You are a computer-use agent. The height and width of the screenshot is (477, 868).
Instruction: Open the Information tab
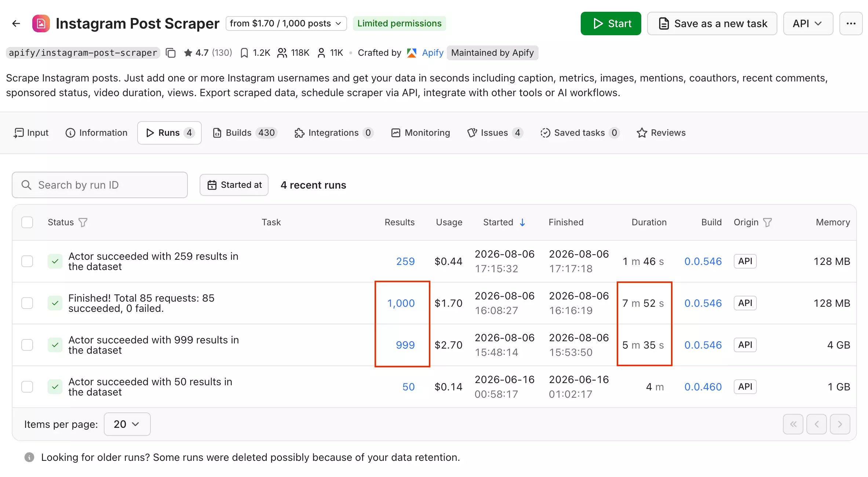point(96,133)
